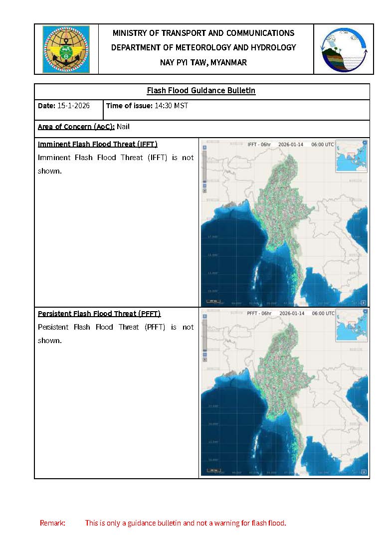The image size is (392, 554).
Task: Click the small button below IFFT zoom-out
Action: pos(204,190)
